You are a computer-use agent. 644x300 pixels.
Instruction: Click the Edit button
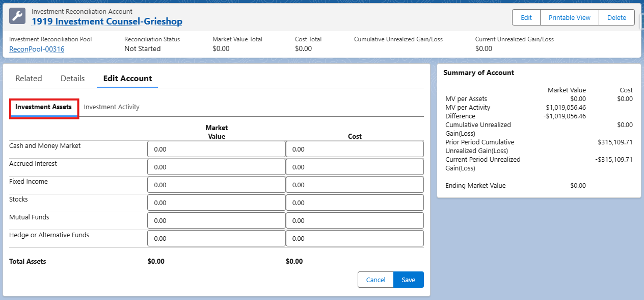click(x=526, y=17)
